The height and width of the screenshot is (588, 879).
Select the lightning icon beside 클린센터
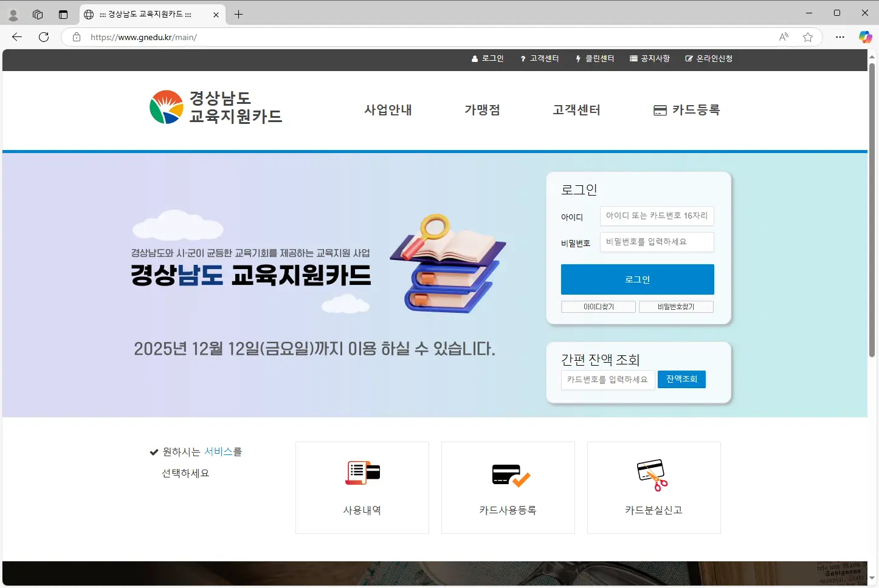click(x=577, y=58)
